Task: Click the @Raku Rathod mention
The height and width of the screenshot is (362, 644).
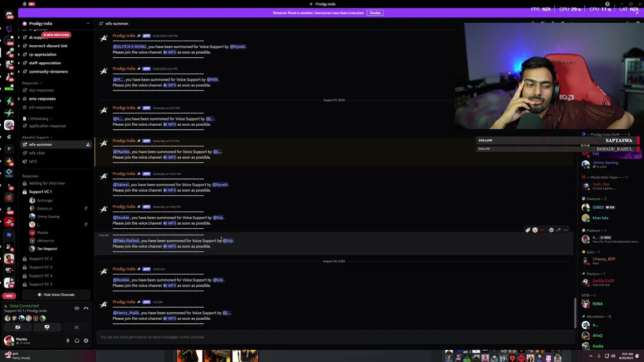Action: pos(126,241)
